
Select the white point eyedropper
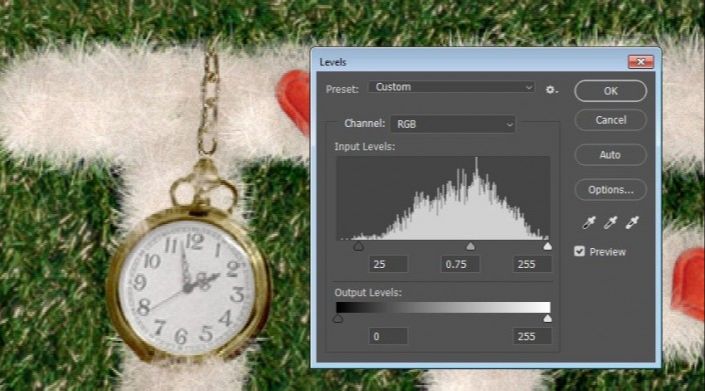pyautogui.click(x=632, y=222)
